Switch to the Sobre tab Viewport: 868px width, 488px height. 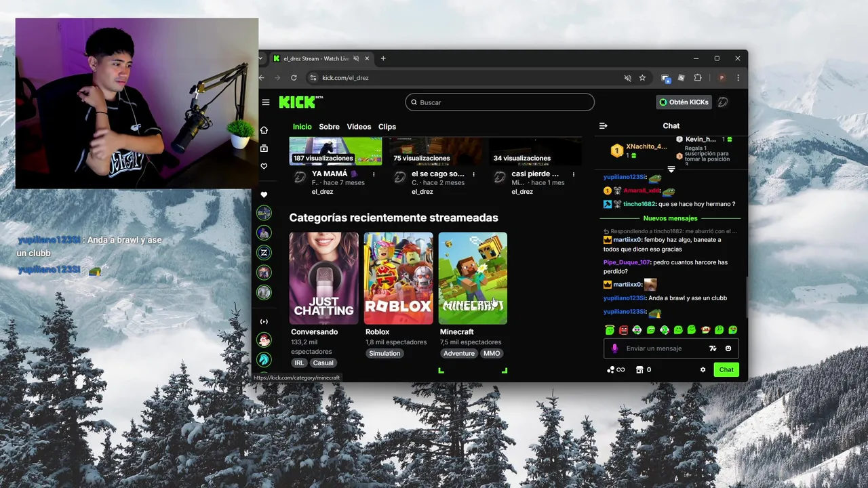pyautogui.click(x=329, y=127)
